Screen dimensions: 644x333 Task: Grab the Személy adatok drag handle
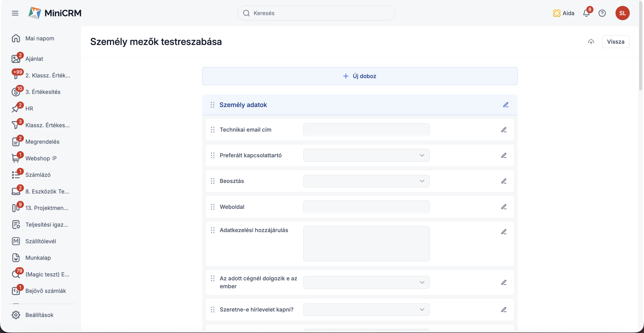pyautogui.click(x=212, y=105)
